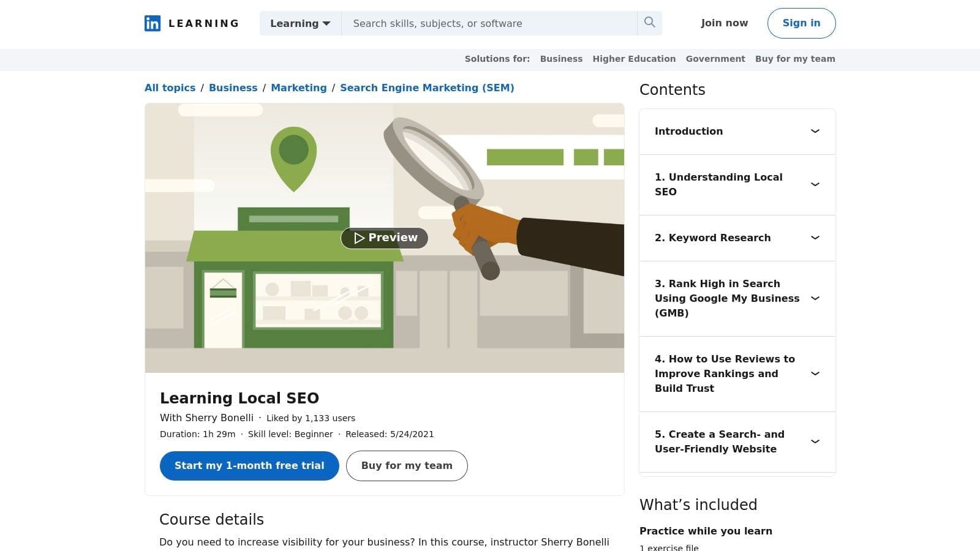Click the LinkedIn Learning logo

point(190,23)
